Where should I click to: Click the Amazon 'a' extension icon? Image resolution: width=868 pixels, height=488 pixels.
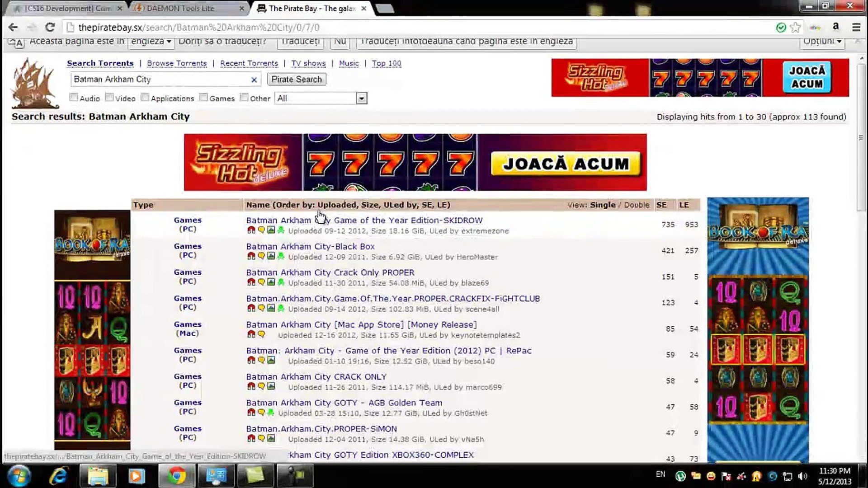[x=836, y=27]
